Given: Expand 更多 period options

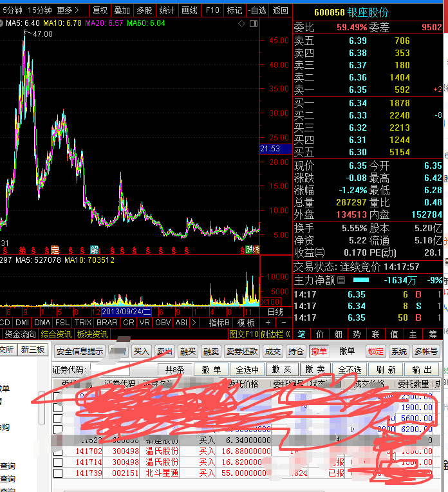Looking at the screenshot, I should click(x=68, y=11).
